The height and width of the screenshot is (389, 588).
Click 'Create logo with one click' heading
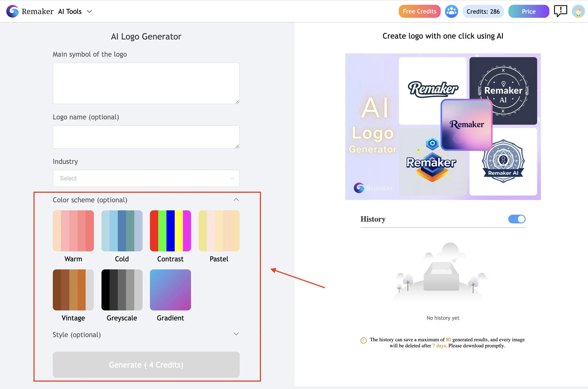click(x=443, y=36)
